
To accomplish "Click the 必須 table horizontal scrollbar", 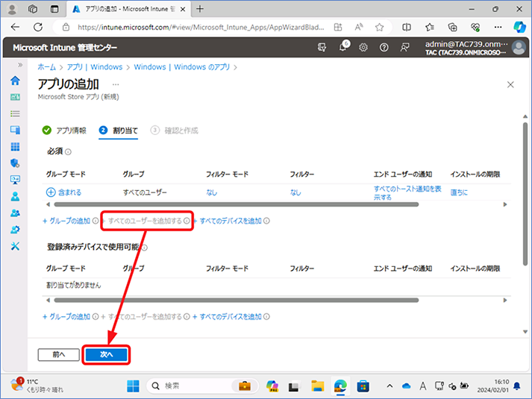I will pos(236,204).
